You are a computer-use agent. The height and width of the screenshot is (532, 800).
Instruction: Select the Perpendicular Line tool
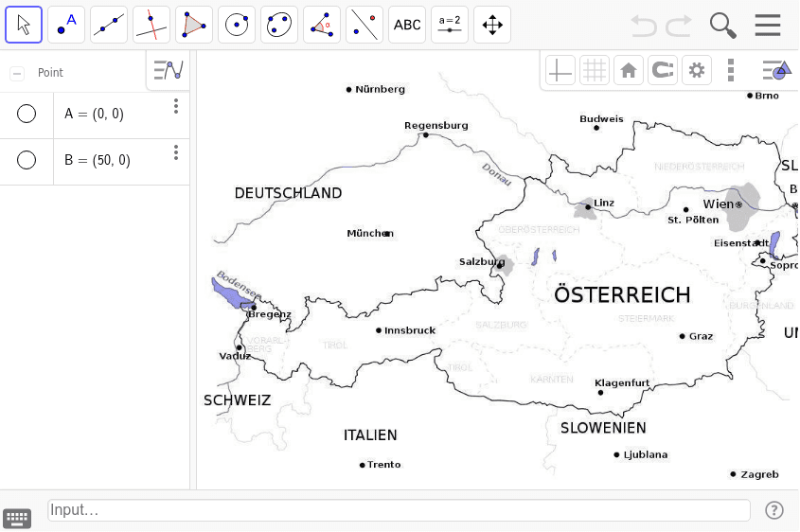[x=151, y=25]
